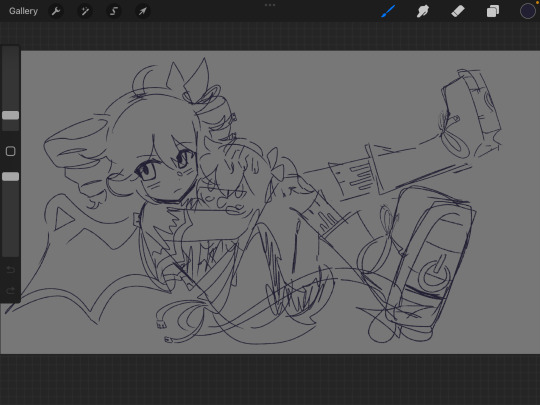The image size is (540, 405).
Task: Tap the three-dot handle at top center
Action: tap(270, 5)
